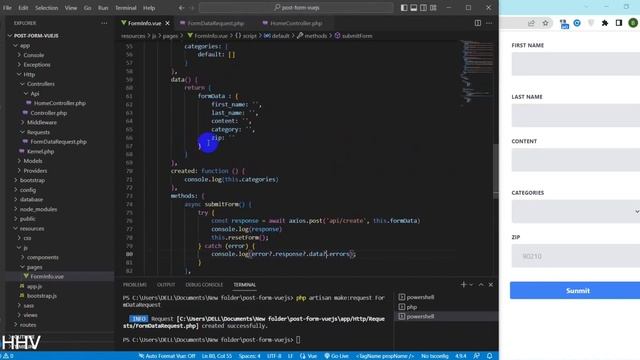This screenshot has width=640, height=360.
Task: Open Kernel.php in the explorer tree
Action: pos(40,151)
